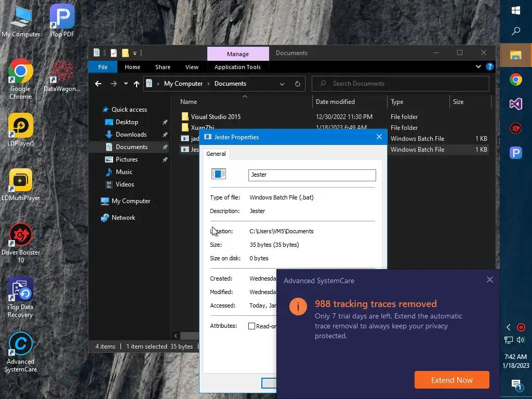
Task: Expand breadcrumb arrow after My Computer
Action: [209, 84]
